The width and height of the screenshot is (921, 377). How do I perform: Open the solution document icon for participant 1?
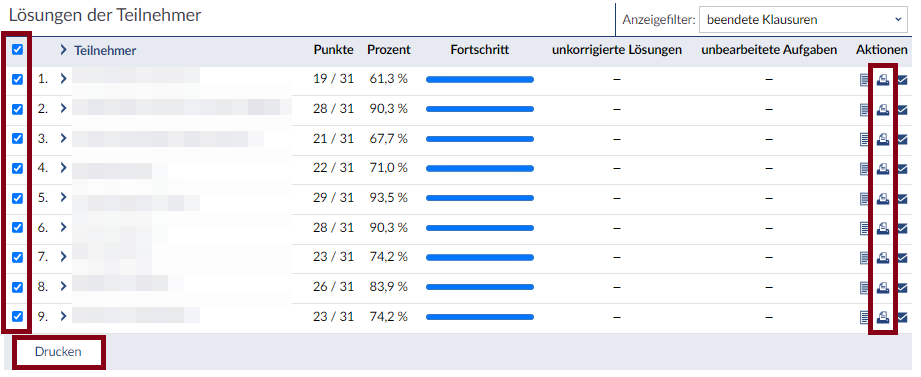(x=865, y=79)
